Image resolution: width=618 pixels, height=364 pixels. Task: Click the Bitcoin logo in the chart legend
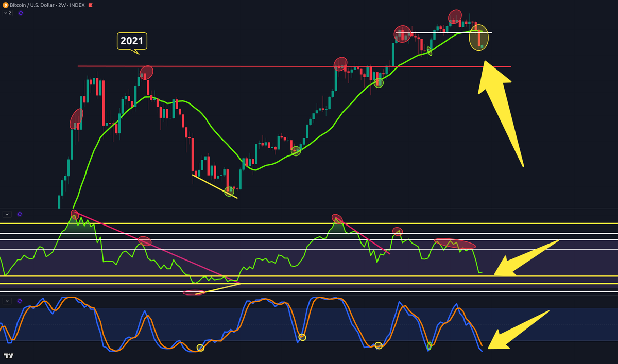5,5
